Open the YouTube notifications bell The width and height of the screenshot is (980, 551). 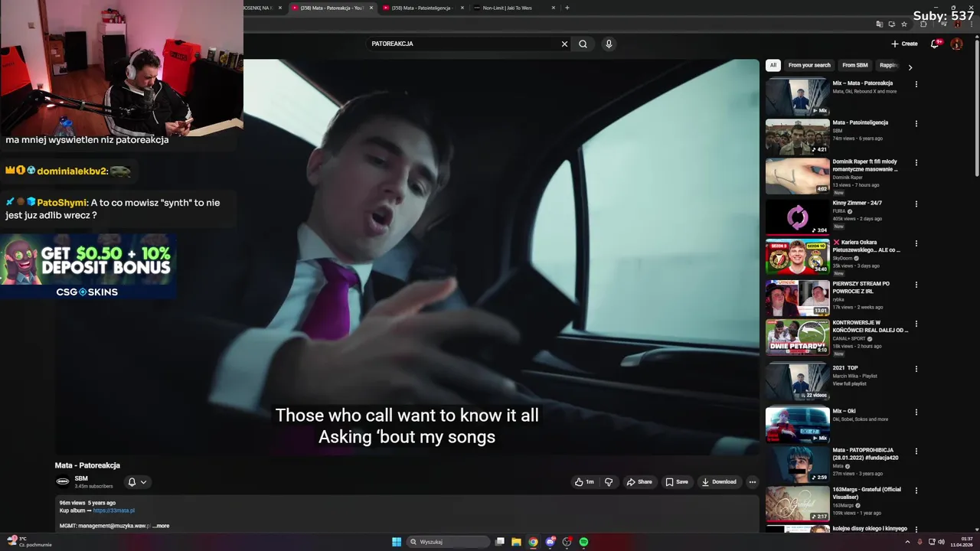pyautogui.click(x=934, y=44)
